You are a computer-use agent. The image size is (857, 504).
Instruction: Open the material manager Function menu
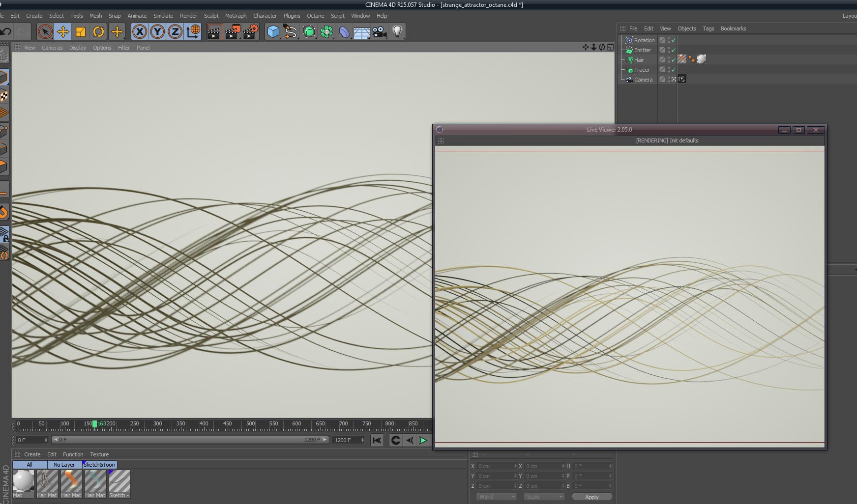[x=73, y=454]
